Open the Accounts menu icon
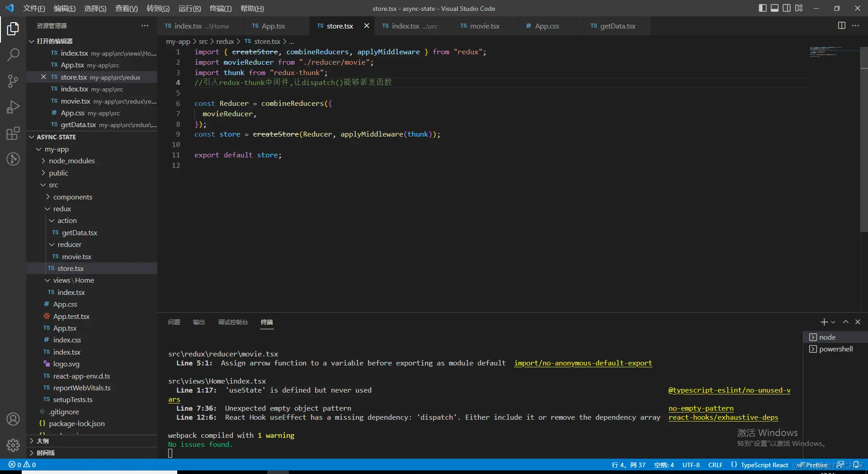 click(x=13, y=419)
